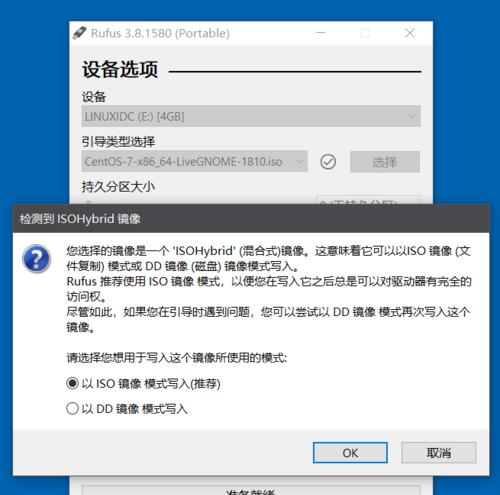The height and width of the screenshot is (495, 500).
Task: Click the persistent partition size field
Action: click(x=368, y=200)
